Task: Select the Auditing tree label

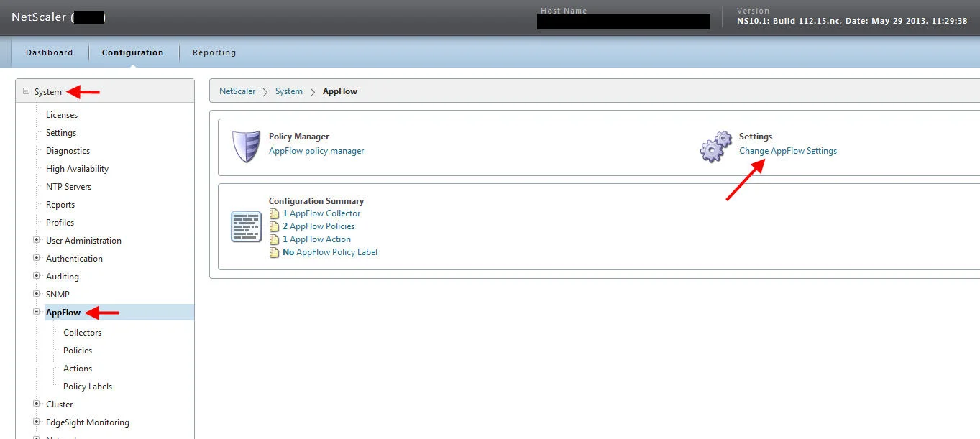Action: pyautogui.click(x=63, y=277)
